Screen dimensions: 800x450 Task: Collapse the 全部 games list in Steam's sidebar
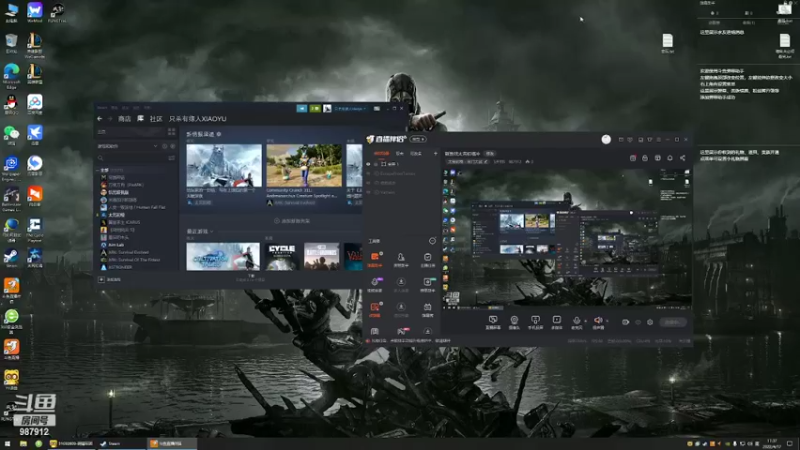[x=98, y=170]
